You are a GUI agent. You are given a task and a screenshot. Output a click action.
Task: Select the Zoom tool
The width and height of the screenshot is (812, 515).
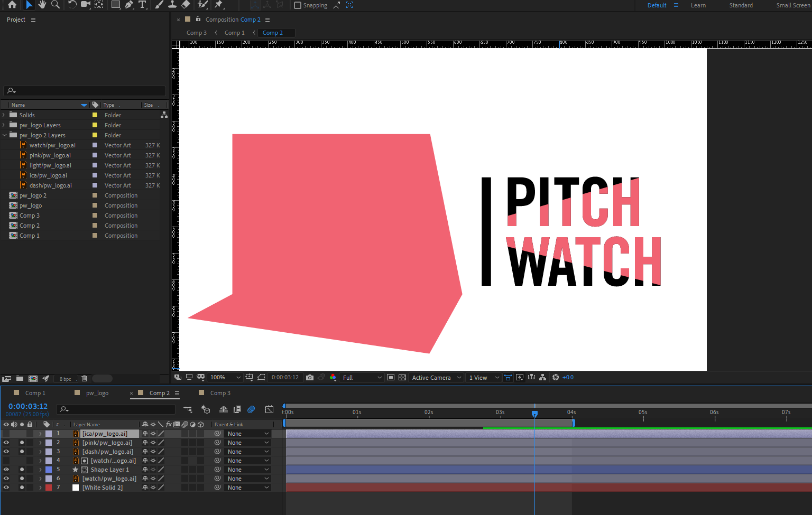point(56,5)
